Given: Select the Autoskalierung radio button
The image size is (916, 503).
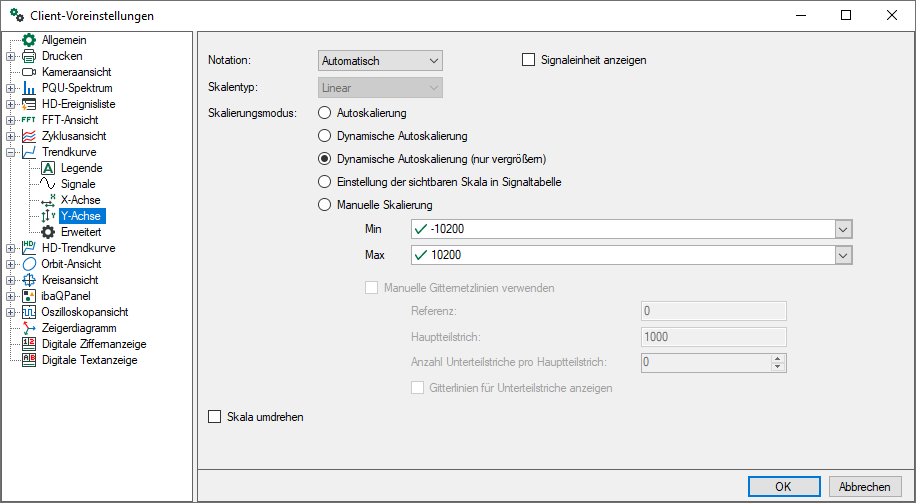Looking at the screenshot, I should (x=323, y=113).
